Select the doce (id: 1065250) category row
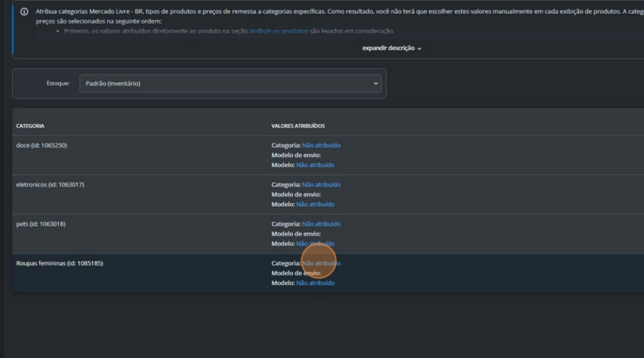The height and width of the screenshot is (358, 644). point(42,145)
